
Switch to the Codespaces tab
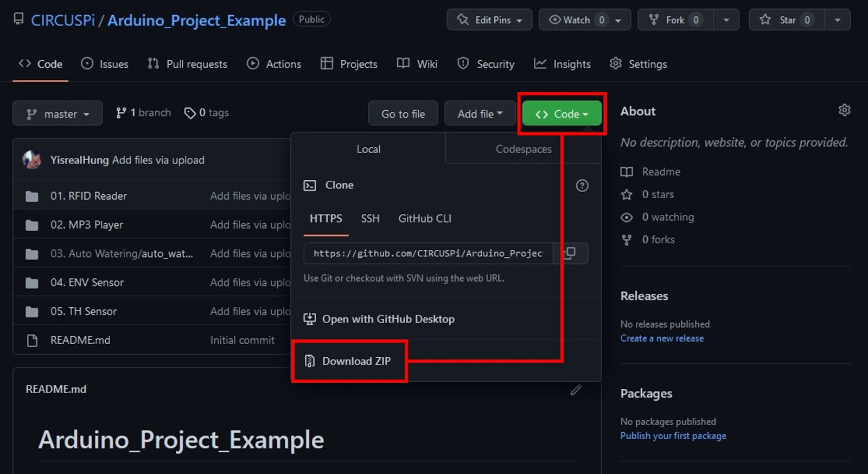click(x=524, y=149)
